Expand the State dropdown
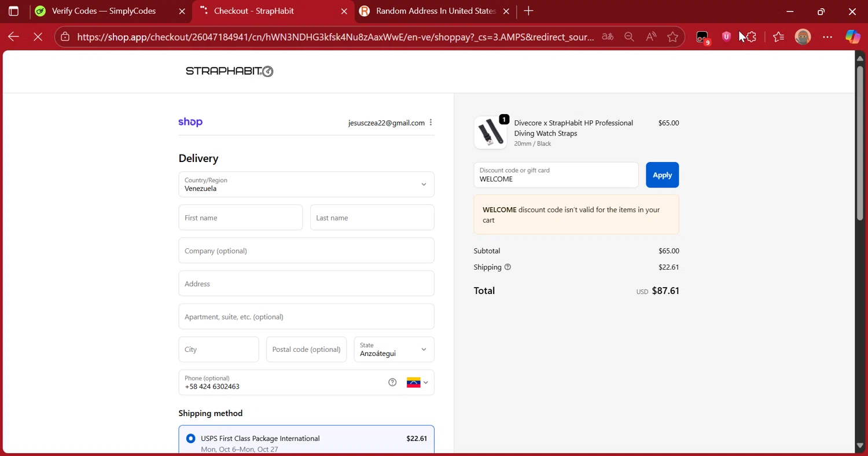 tap(393, 350)
